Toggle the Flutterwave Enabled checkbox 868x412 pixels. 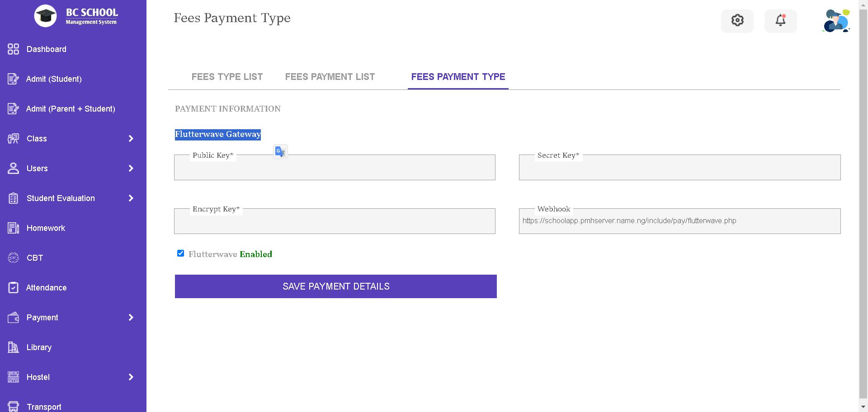[181, 253]
